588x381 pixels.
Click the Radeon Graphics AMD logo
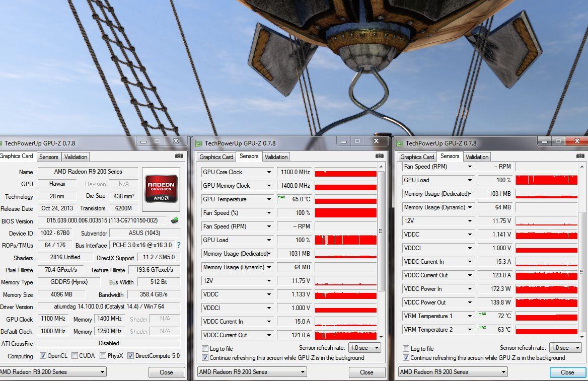point(161,189)
